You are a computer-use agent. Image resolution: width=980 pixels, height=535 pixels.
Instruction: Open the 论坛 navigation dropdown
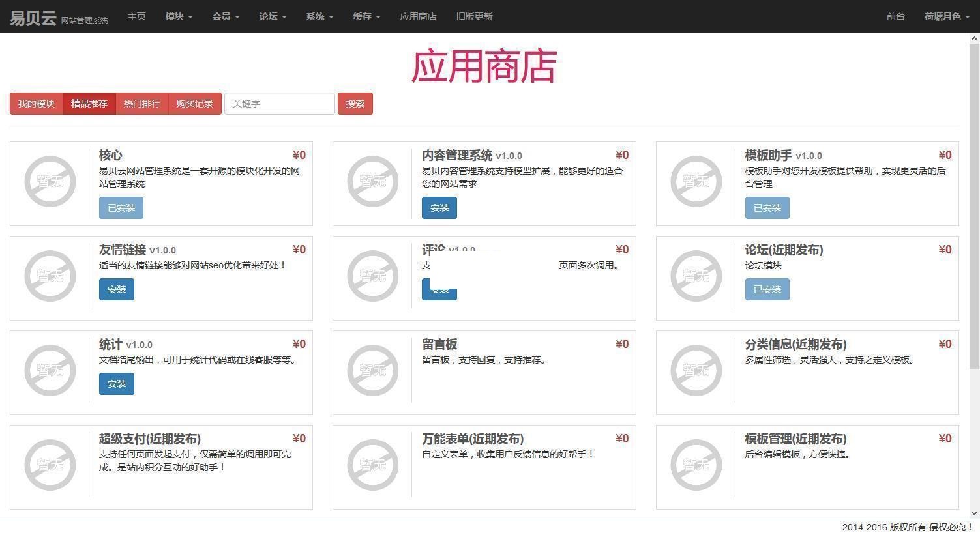point(273,16)
